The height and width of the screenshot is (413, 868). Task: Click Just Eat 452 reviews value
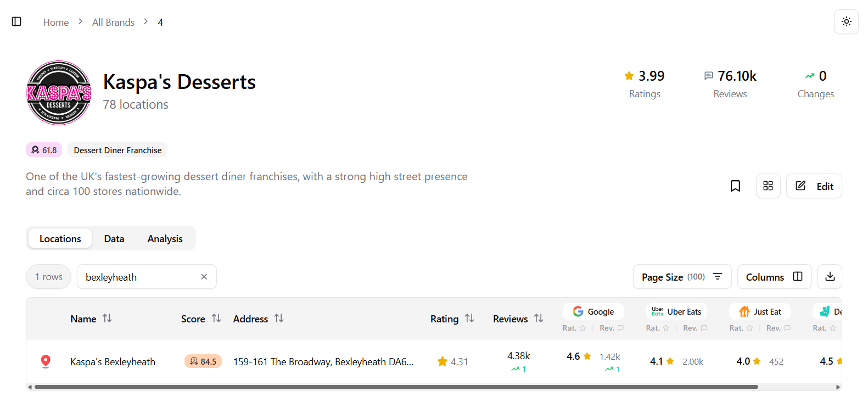(776, 361)
